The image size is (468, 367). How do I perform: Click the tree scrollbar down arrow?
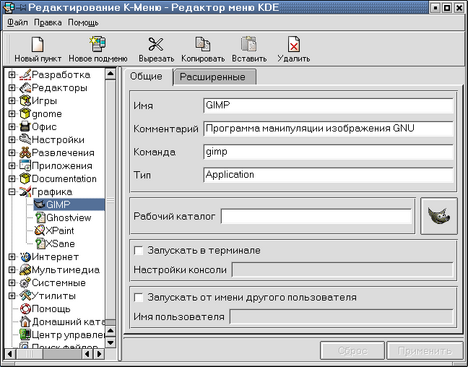pos(110,342)
